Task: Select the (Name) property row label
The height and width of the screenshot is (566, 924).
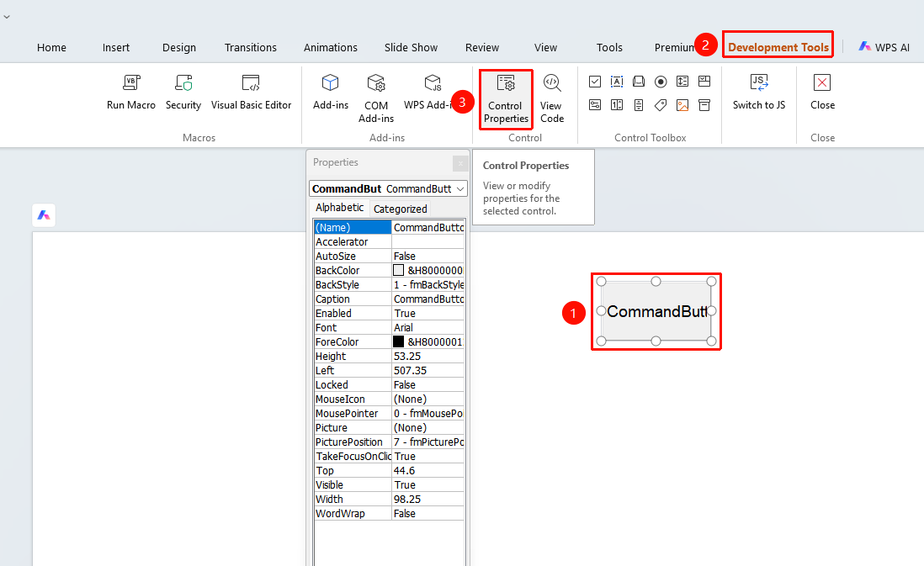Action: point(353,227)
